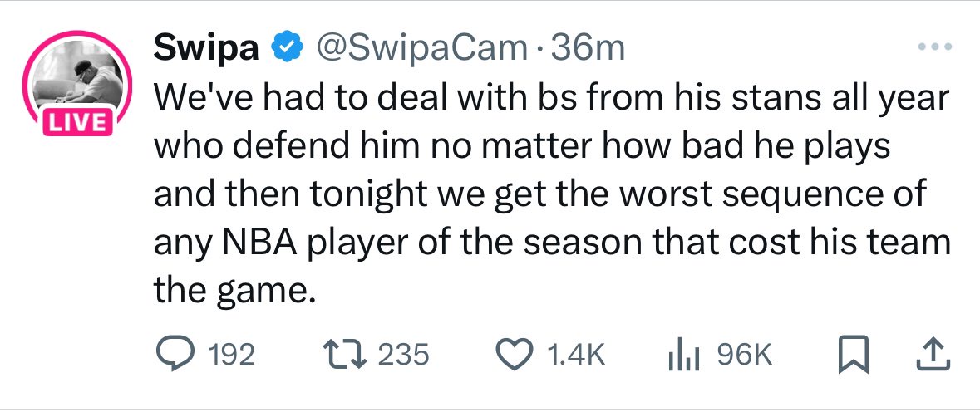Open the tweet by clicking its first text line

click(549, 100)
